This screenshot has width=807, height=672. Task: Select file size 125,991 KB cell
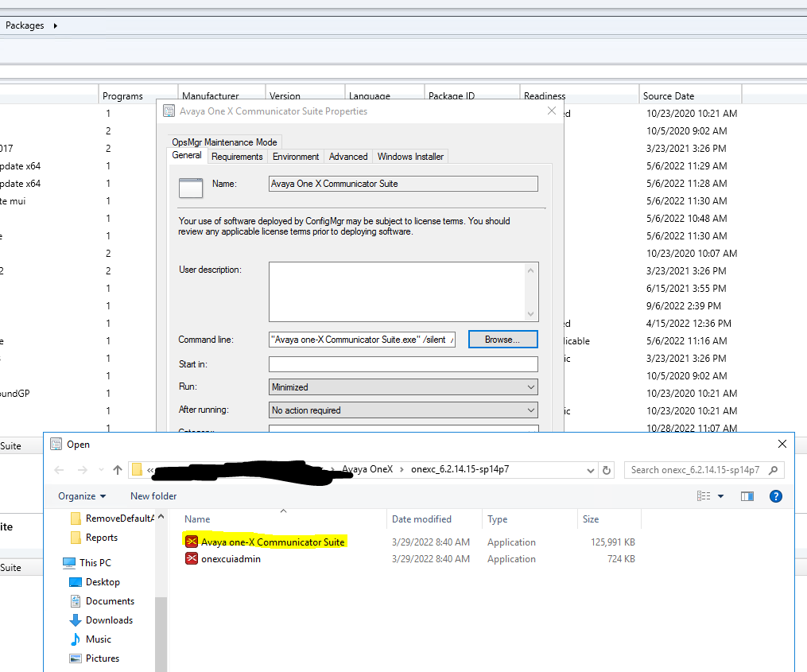[612, 542]
